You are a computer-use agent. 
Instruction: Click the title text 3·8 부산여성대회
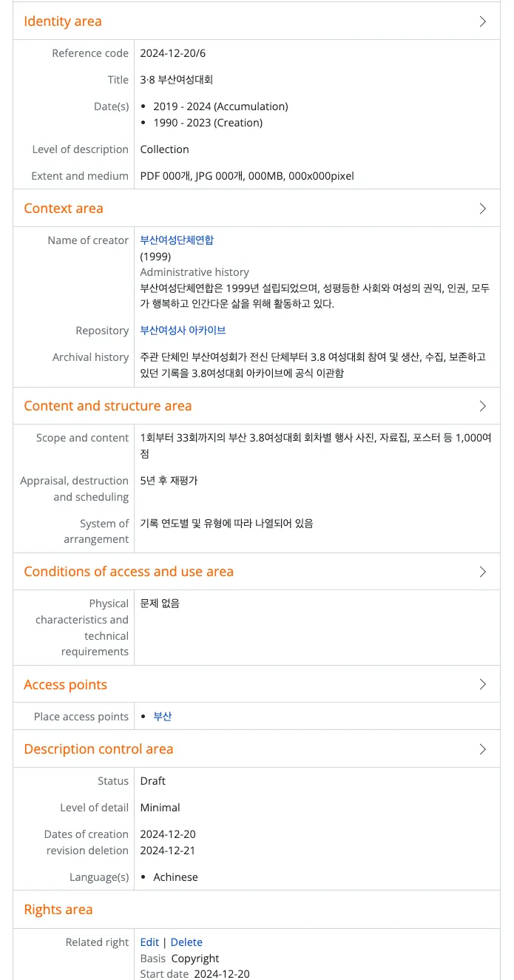tap(177, 80)
